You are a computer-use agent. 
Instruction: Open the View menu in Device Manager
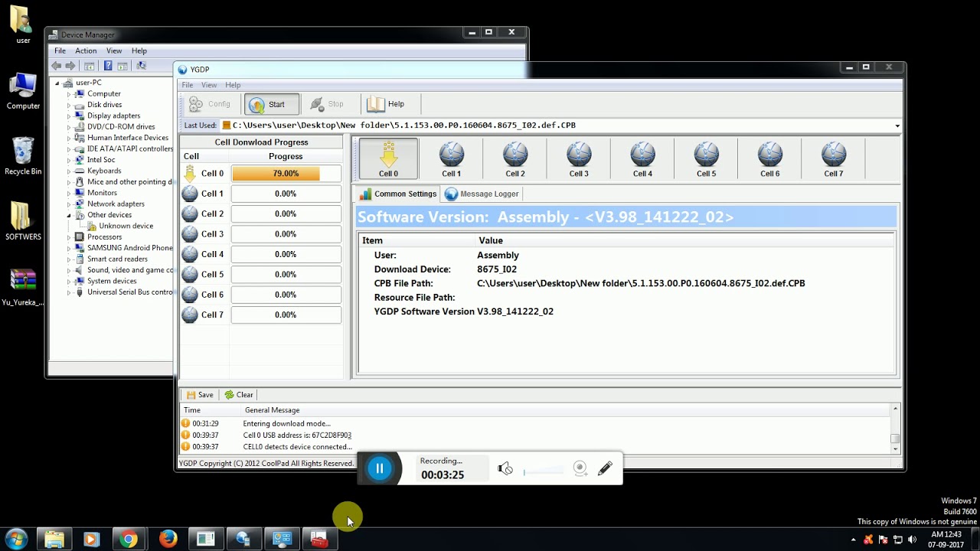114,51
